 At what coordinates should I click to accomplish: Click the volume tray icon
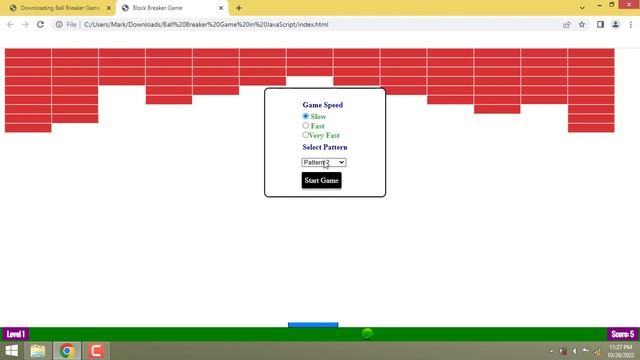[x=574, y=351]
